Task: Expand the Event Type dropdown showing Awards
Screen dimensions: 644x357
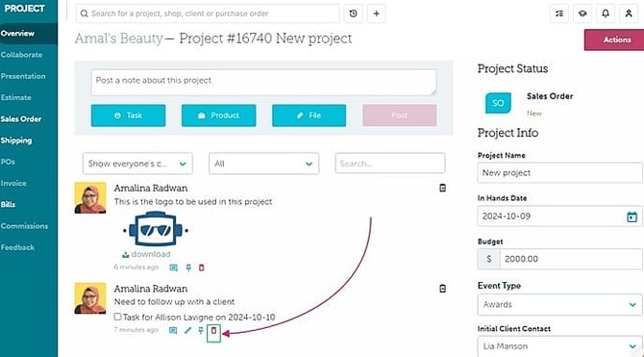Action: click(559, 305)
